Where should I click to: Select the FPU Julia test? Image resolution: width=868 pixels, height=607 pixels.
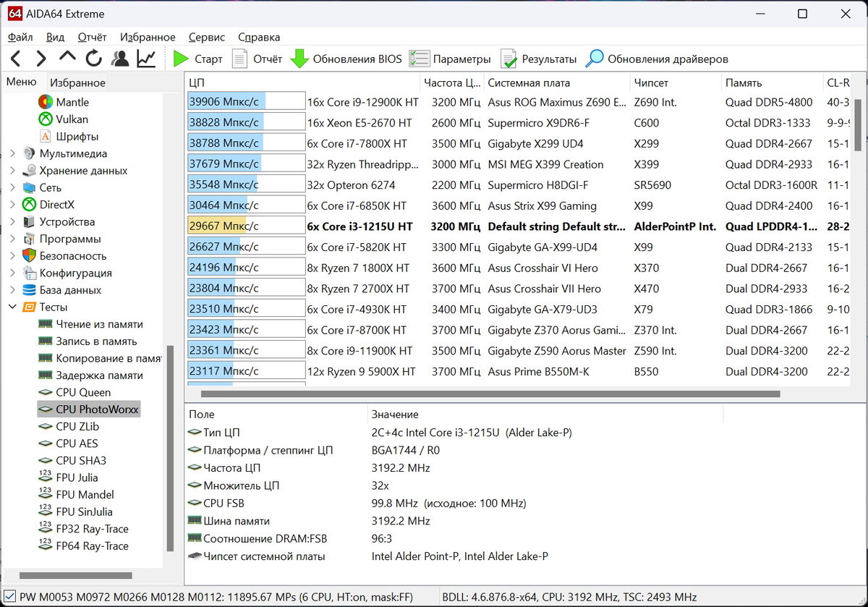pyautogui.click(x=68, y=477)
